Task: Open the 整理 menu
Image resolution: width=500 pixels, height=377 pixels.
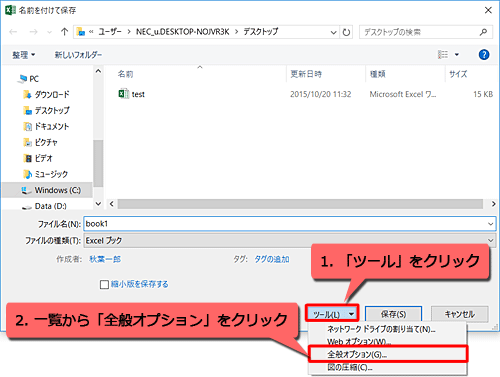Action: (x=23, y=55)
